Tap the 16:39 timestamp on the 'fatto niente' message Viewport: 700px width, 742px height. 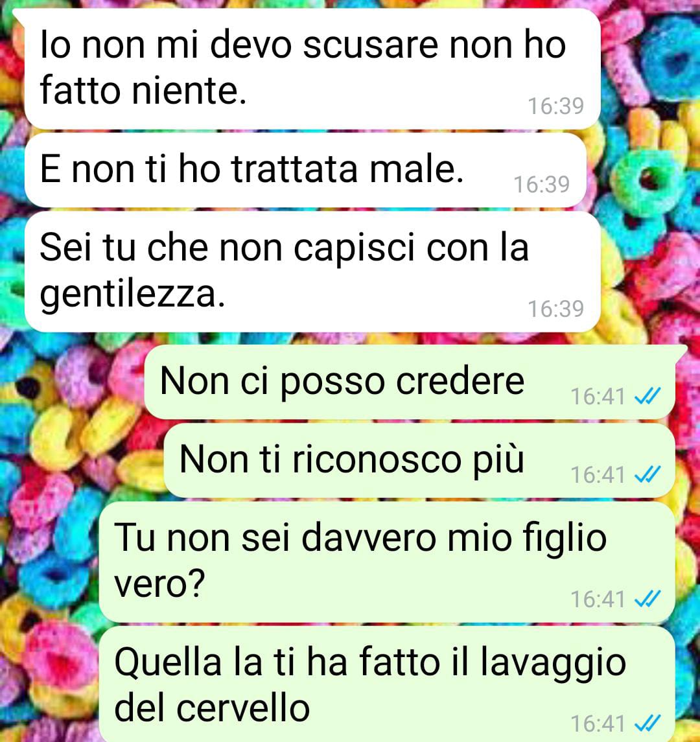click(x=555, y=106)
